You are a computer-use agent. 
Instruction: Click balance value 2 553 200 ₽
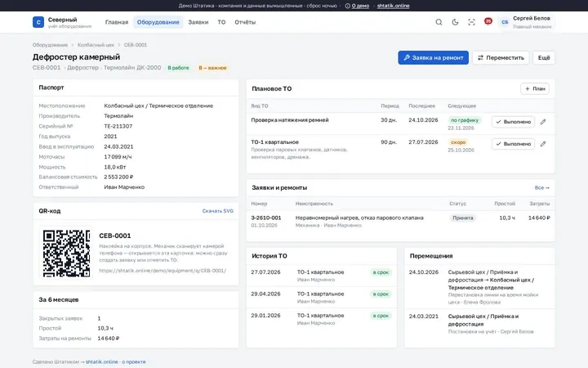click(x=118, y=177)
